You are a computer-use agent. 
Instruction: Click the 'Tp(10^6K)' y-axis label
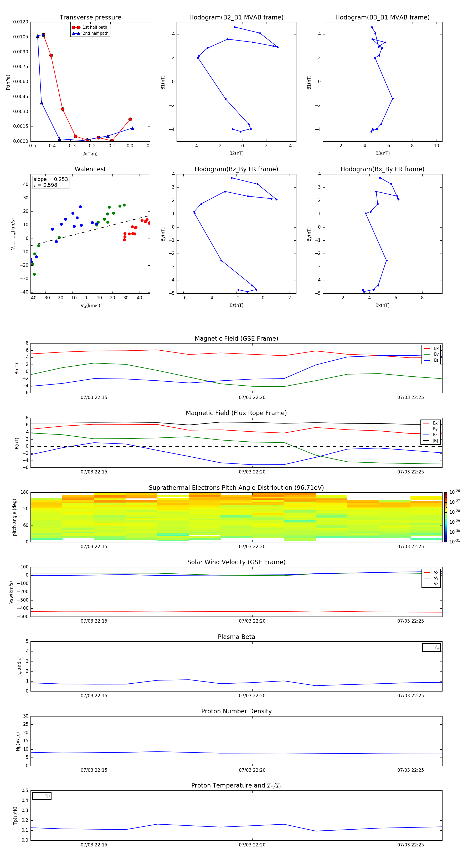coord(15,815)
